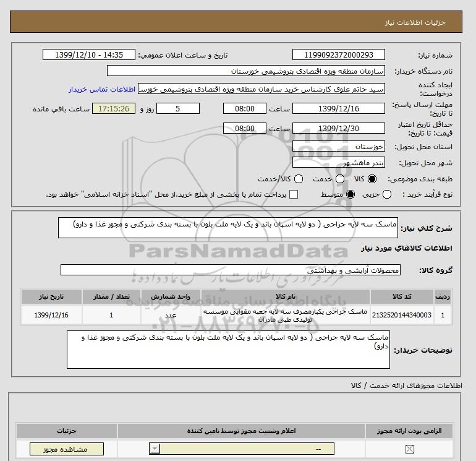The height and width of the screenshot is (461, 476).
Task: Click the response deadline time 08:00 field
Action: pyautogui.click(x=245, y=108)
